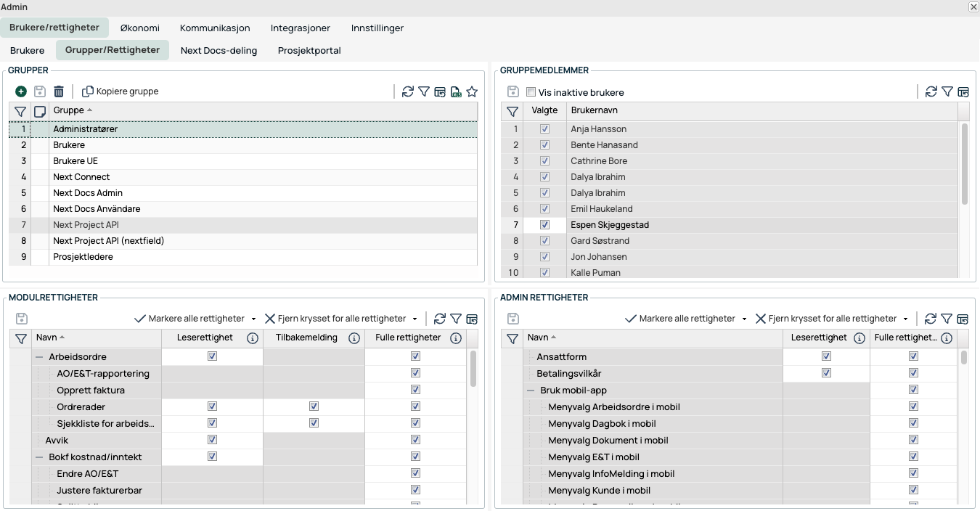Enable Tilbakemelding for Avvik row
This screenshot has height=511, width=980.
[314, 439]
